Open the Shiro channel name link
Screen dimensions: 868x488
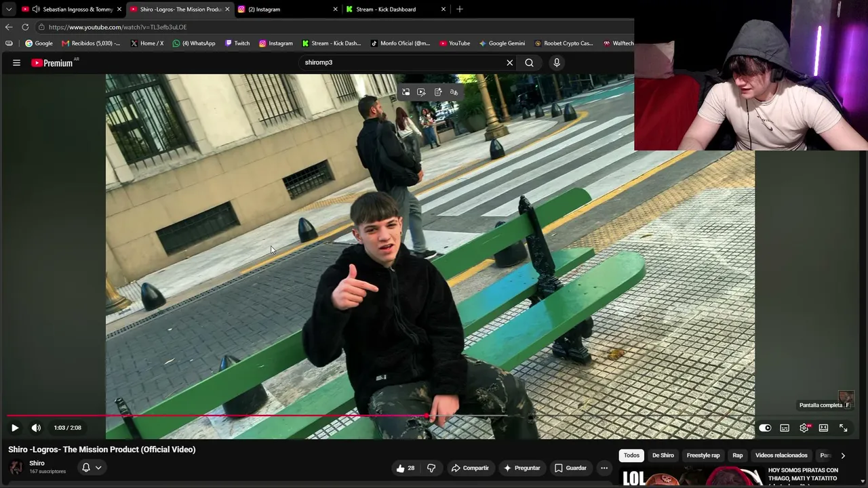click(37, 464)
